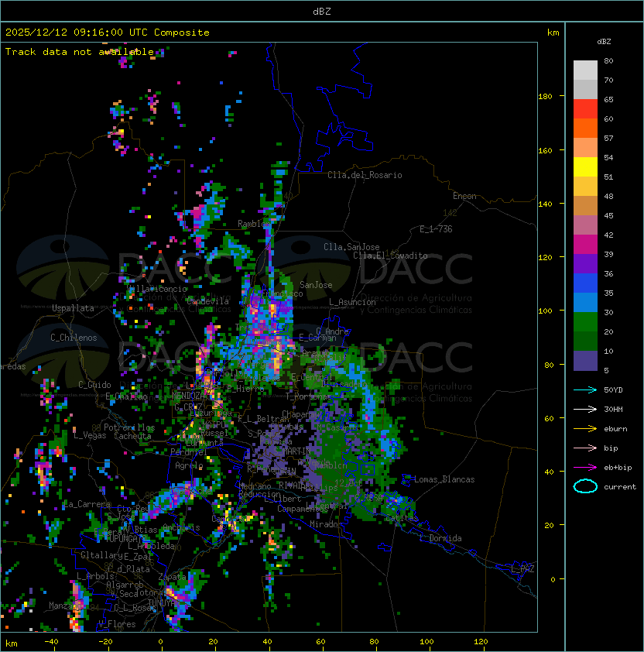The width and height of the screenshot is (644, 652).
Task: Click the 'Clla.El_Cavadito' map label
Action: click(390, 256)
